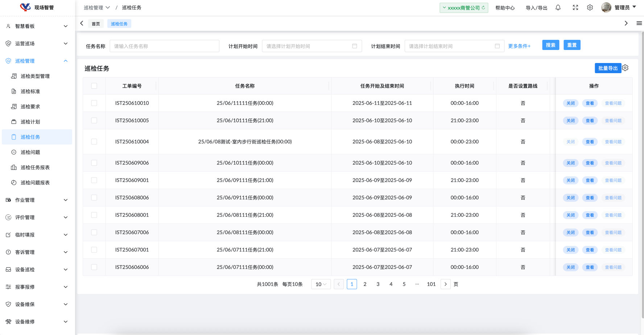Open table column settings gear icon
This screenshot has height=335, width=644.
click(x=626, y=68)
